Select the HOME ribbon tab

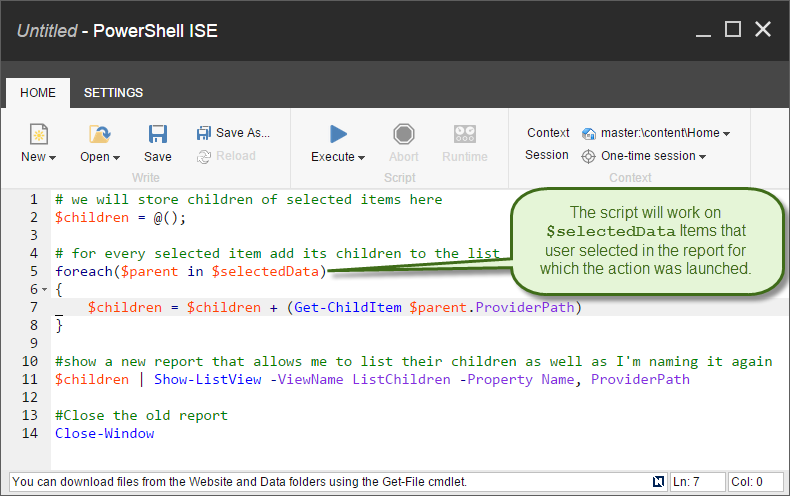coord(38,93)
